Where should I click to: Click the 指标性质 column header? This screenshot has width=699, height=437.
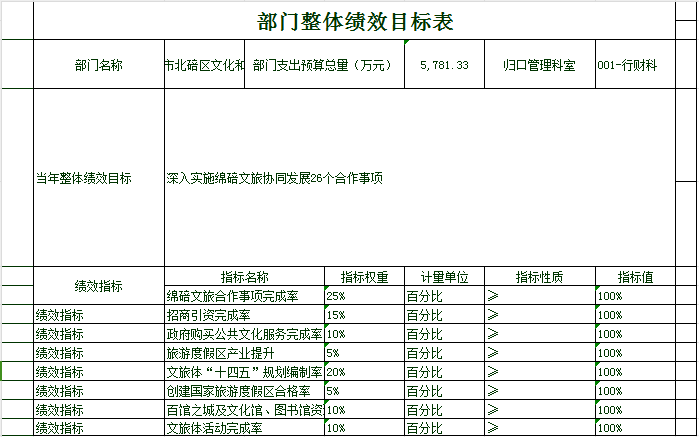pos(540,276)
